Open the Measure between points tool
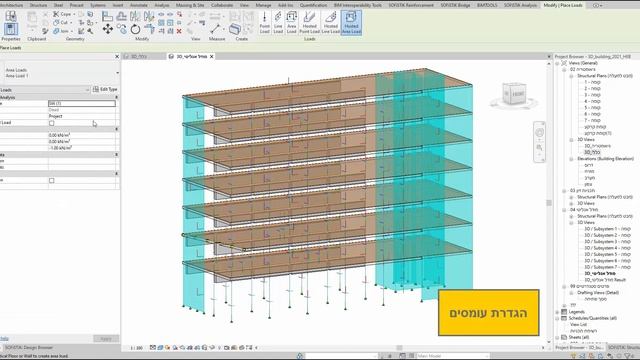 215,29
